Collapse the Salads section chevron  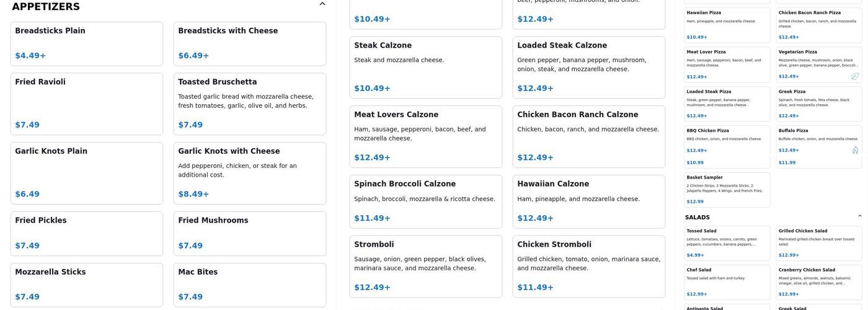coord(859,216)
